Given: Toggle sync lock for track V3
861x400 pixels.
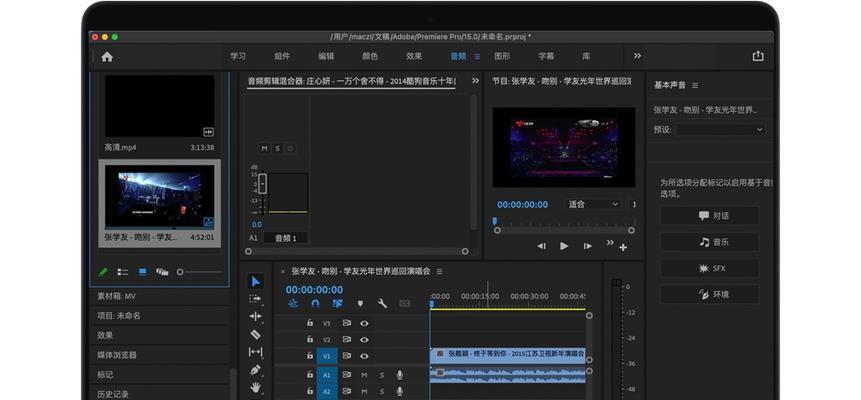Looking at the screenshot, I should [346, 324].
